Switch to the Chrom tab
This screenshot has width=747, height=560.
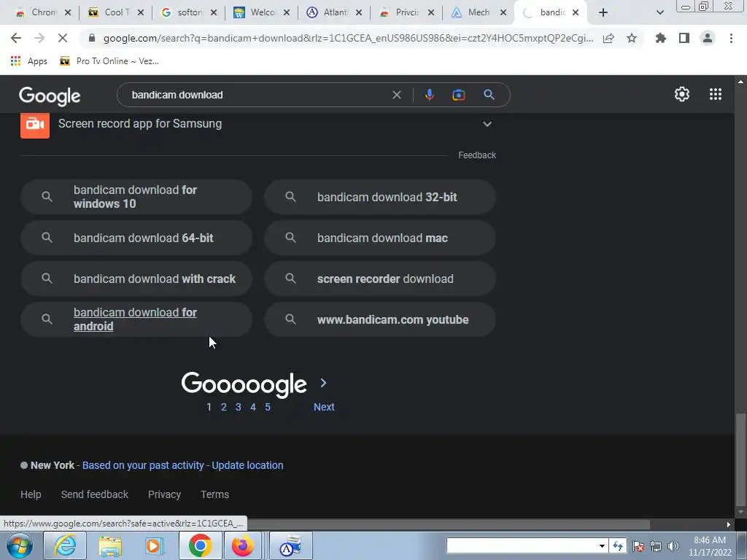pos(42,12)
